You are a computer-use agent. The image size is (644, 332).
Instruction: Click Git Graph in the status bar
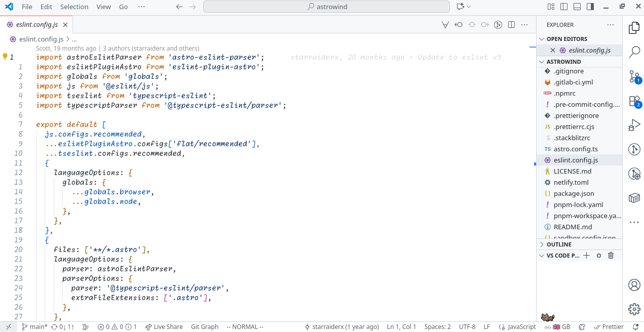pyautogui.click(x=205, y=327)
